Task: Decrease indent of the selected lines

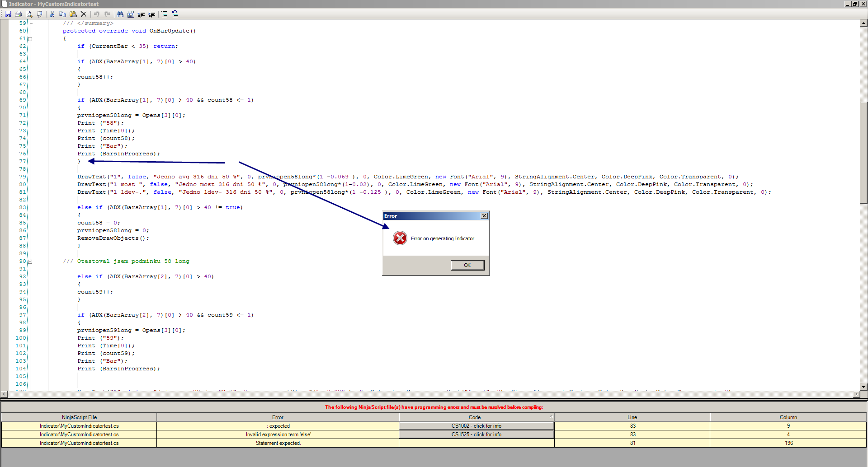Action: 141,14
